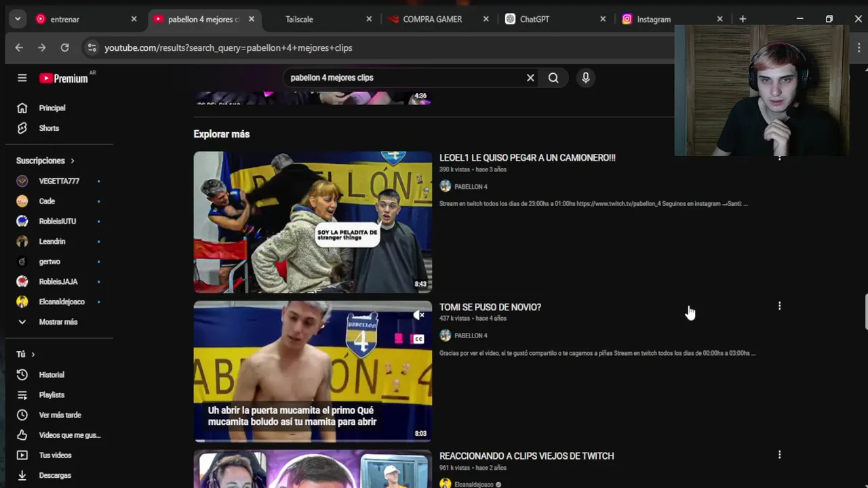This screenshot has width=868, height=488.
Task: Play LEOEL1 video thumbnail
Action: tap(313, 222)
